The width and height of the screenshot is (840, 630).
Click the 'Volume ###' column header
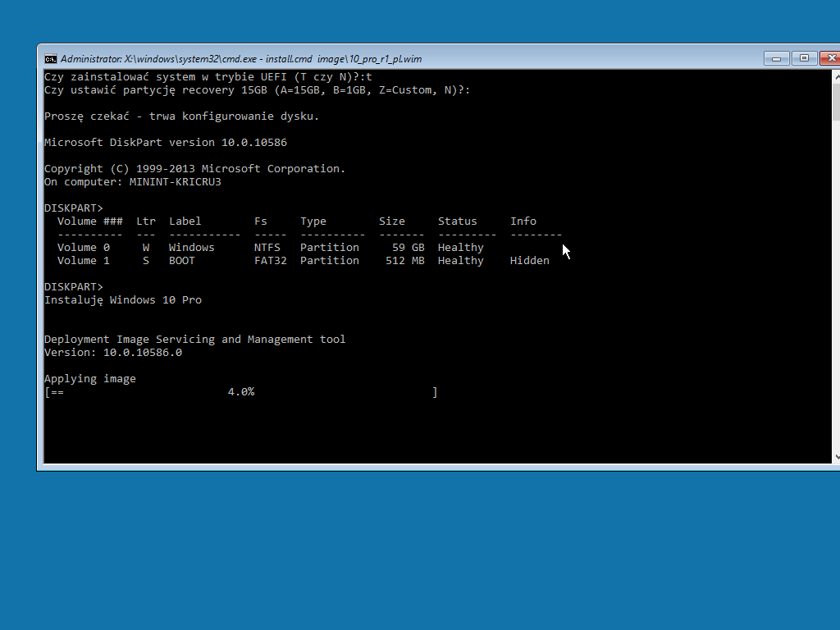click(90, 221)
